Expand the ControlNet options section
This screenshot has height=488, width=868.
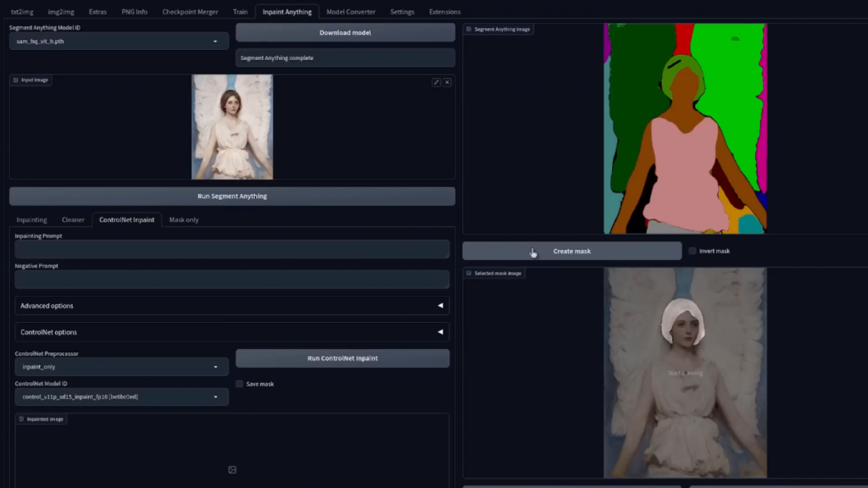click(231, 332)
